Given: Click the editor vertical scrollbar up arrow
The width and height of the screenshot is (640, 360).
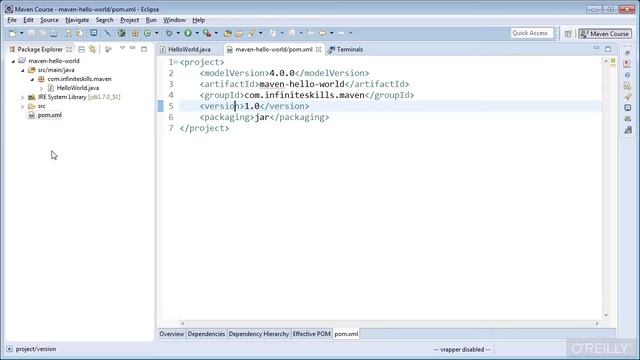Looking at the screenshot, I should 606,61.
